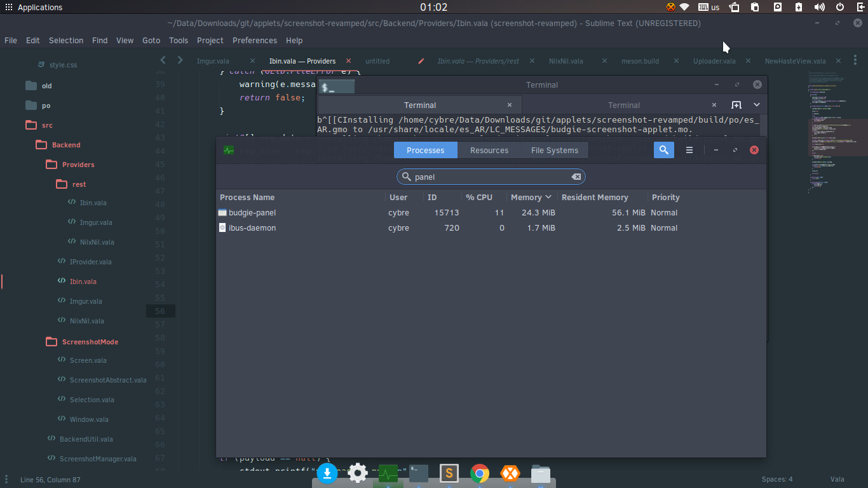The width and height of the screenshot is (868, 488).
Task: Sort processes by Resident Memory column
Action: [602, 197]
